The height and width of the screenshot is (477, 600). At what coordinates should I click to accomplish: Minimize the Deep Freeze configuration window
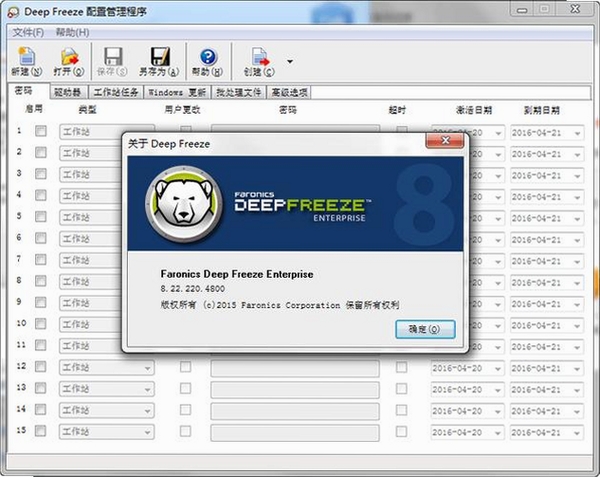point(522,9)
